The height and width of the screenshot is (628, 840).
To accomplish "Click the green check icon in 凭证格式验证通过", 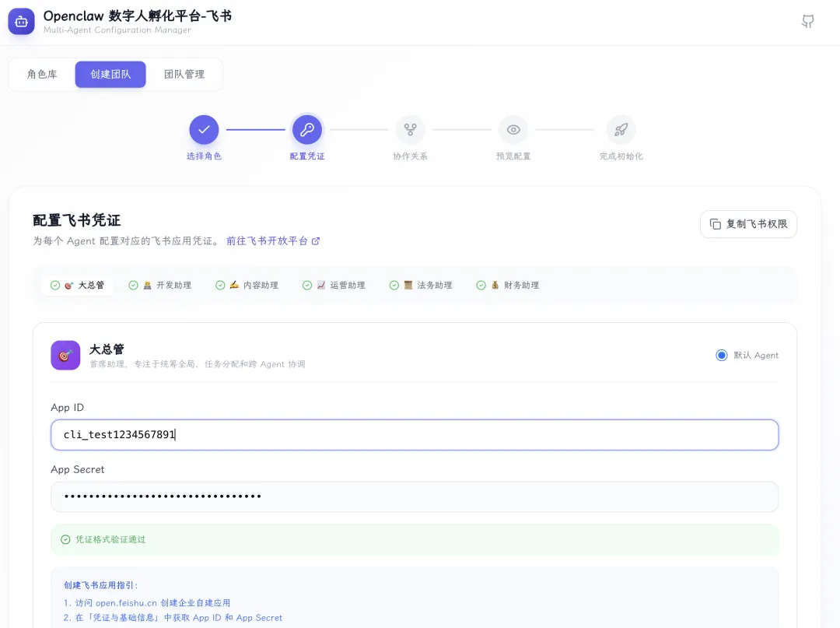I will [65, 539].
